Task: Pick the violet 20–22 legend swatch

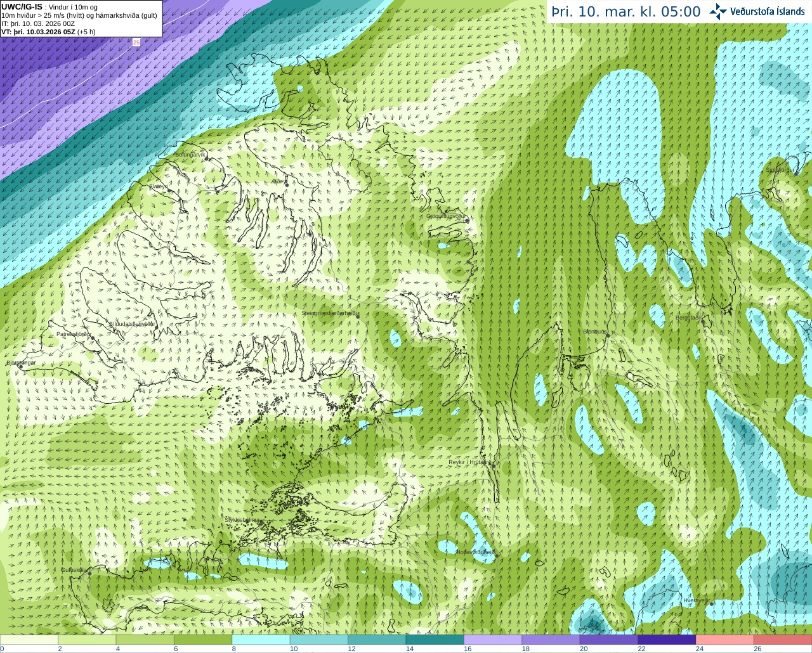Action: tap(609, 640)
